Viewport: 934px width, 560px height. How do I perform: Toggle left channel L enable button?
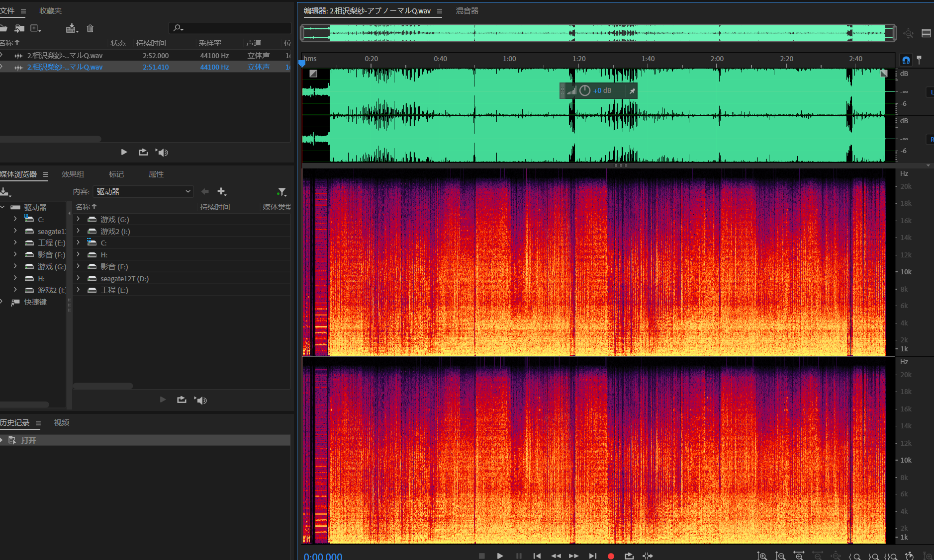[931, 92]
